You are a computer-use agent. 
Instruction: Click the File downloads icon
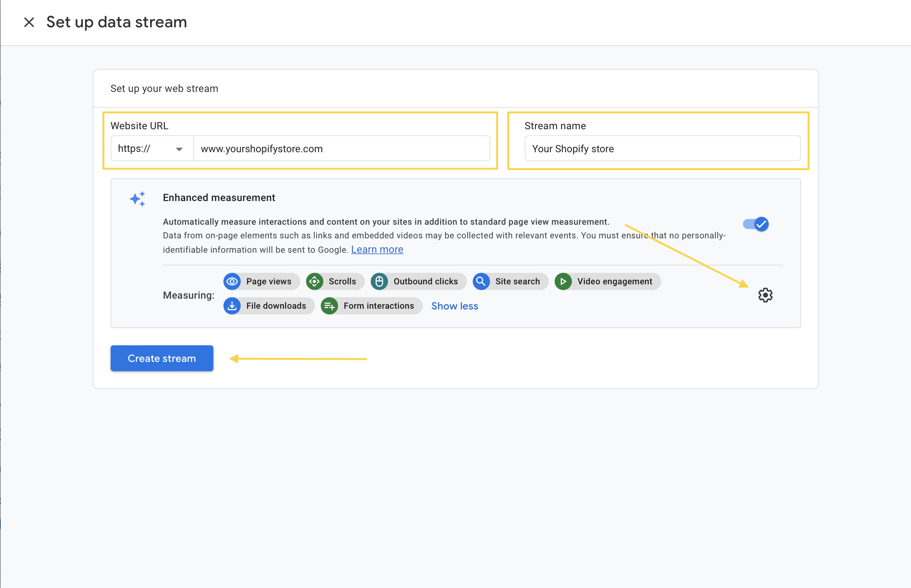(232, 306)
